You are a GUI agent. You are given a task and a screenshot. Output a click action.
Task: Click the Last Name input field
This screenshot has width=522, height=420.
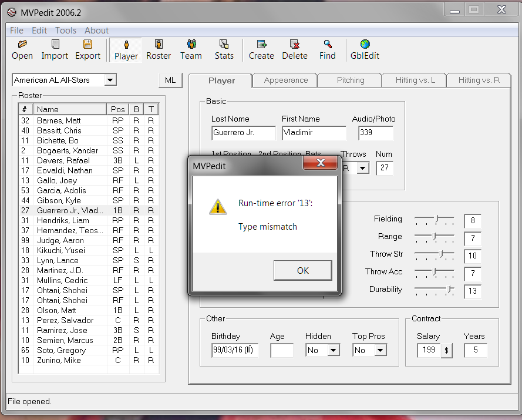tap(244, 133)
